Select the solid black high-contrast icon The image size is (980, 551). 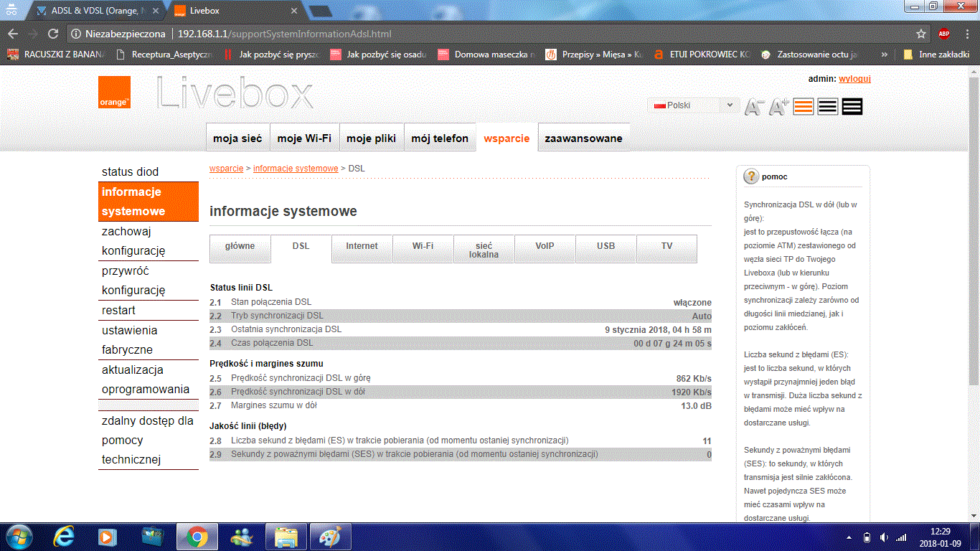pos(852,107)
